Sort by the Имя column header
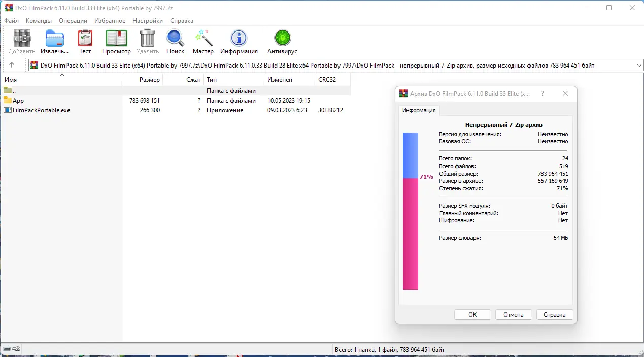This screenshot has width=644, height=357. pyautogui.click(x=61, y=80)
